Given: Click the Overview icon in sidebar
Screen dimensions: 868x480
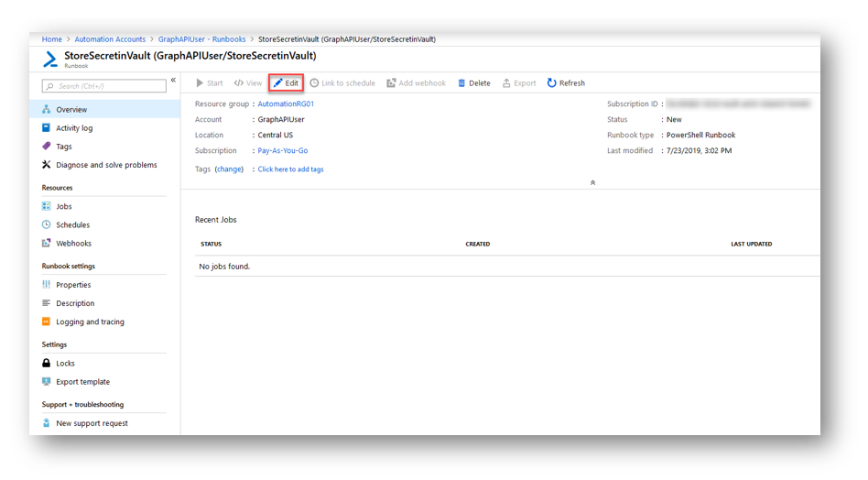Looking at the screenshot, I should coord(47,109).
